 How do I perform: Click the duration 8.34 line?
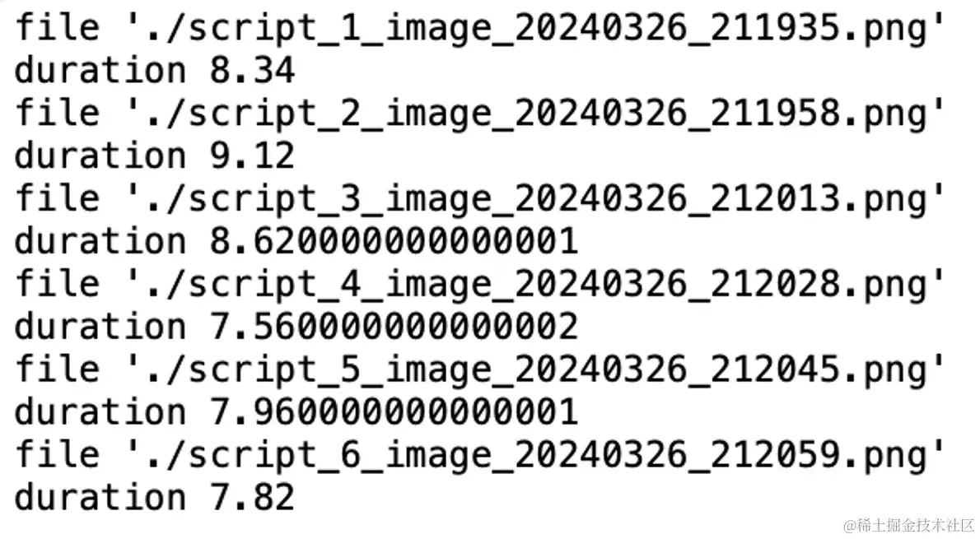pos(154,70)
